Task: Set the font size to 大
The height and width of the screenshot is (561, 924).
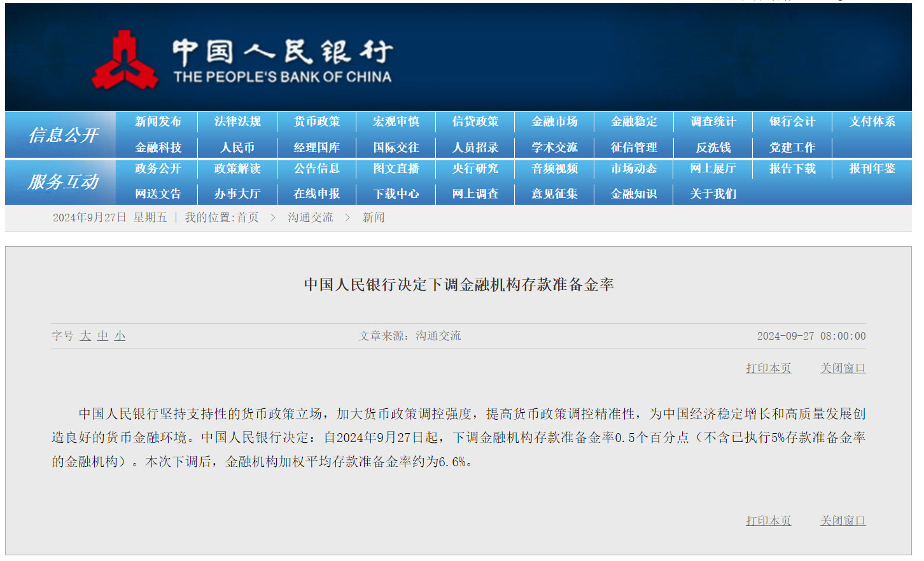Action: 85,336
